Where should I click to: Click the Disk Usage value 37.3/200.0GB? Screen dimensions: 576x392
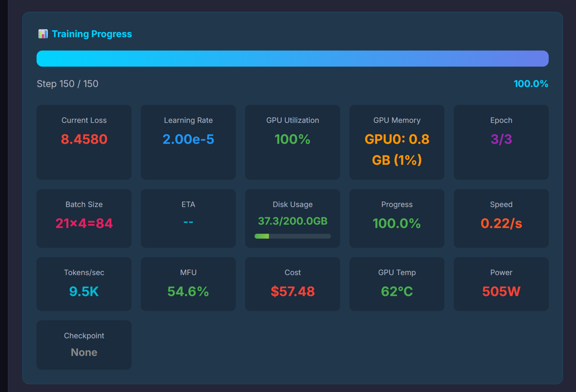click(x=293, y=221)
